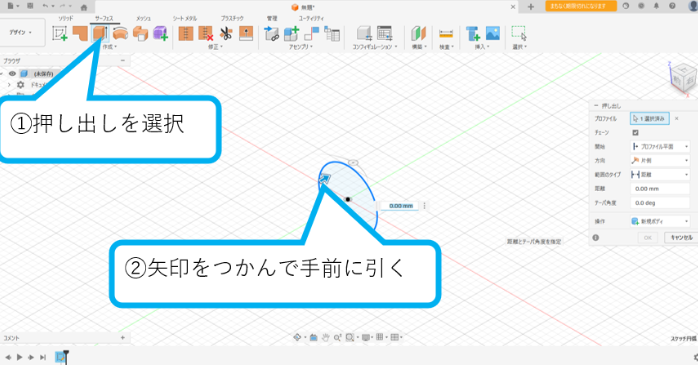The height and width of the screenshot is (365, 698).
Task: Click the Distance 0.00 mm field
Action: pyautogui.click(x=660, y=189)
